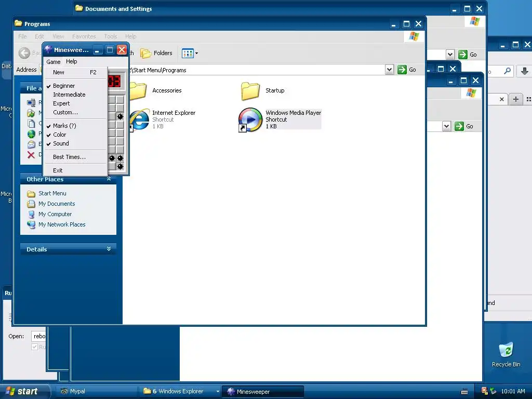Open the Game menu in Minesweeper
Viewport: 532px width, 399px height.
[x=54, y=62]
